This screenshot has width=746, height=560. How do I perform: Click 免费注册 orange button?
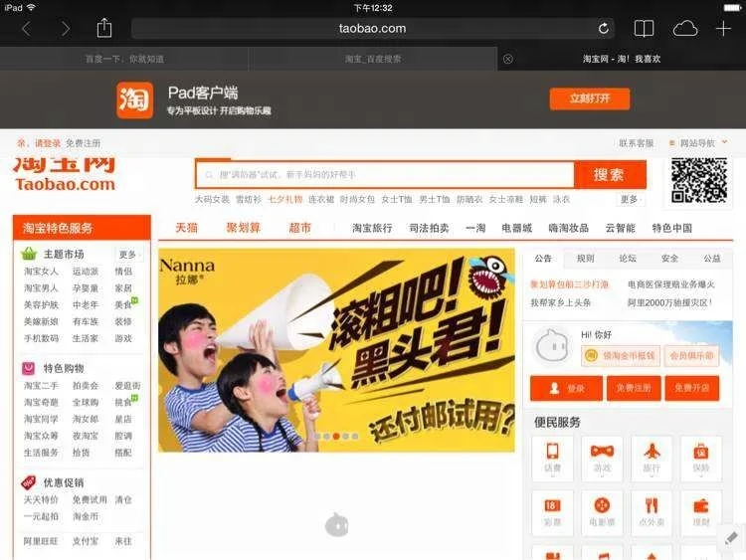(634, 388)
